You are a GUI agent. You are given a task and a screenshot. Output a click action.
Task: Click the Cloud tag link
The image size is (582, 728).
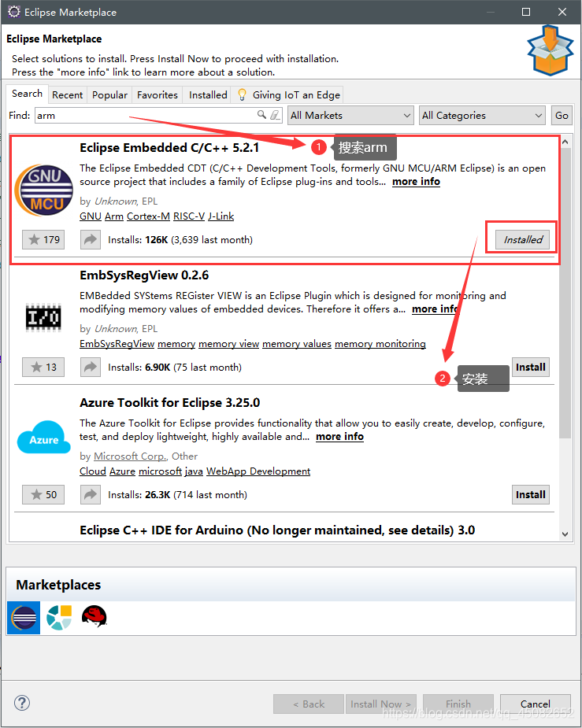[x=93, y=471]
